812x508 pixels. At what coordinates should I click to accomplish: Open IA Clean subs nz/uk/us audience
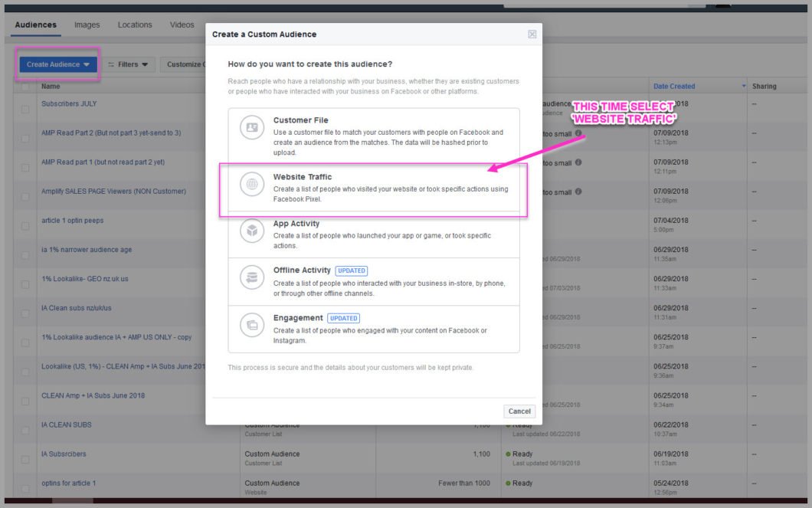pos(76,307)
